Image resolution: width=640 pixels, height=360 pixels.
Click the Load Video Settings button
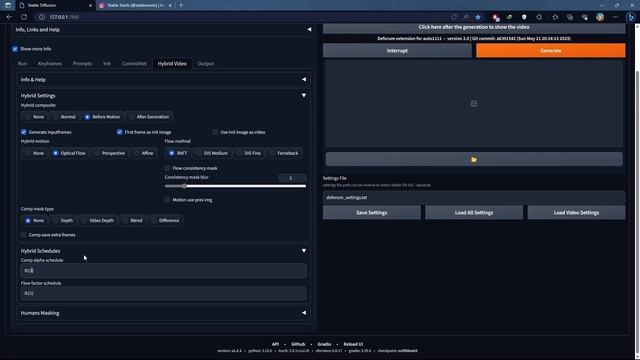576,213
